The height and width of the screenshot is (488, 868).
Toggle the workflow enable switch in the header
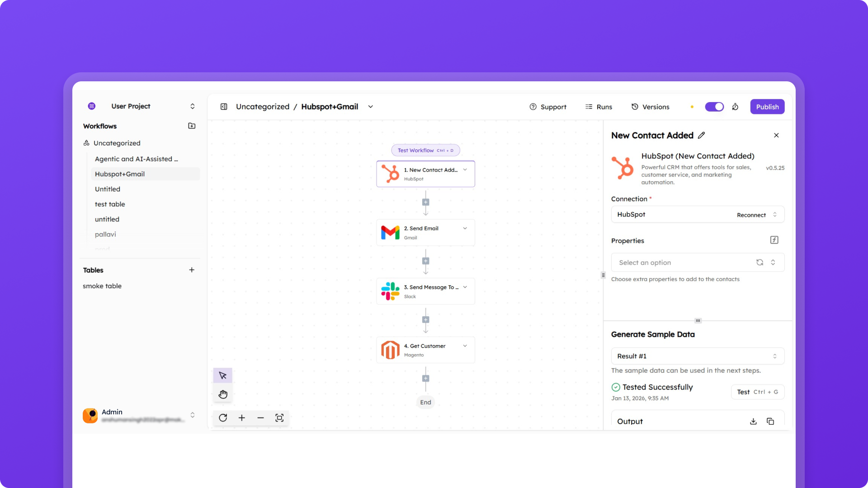(x=714, y=107)
